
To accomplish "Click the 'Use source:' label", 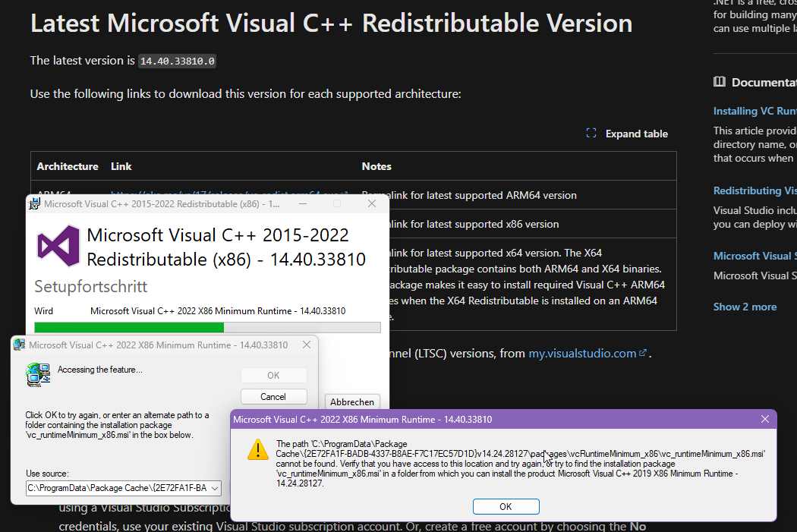I will point(47,474).
